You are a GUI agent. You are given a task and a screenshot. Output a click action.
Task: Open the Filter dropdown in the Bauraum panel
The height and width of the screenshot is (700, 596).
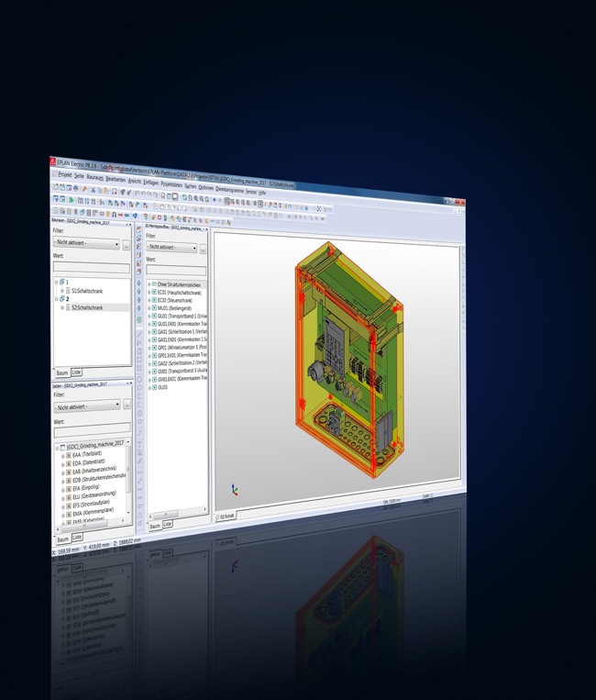coord(86,243)
